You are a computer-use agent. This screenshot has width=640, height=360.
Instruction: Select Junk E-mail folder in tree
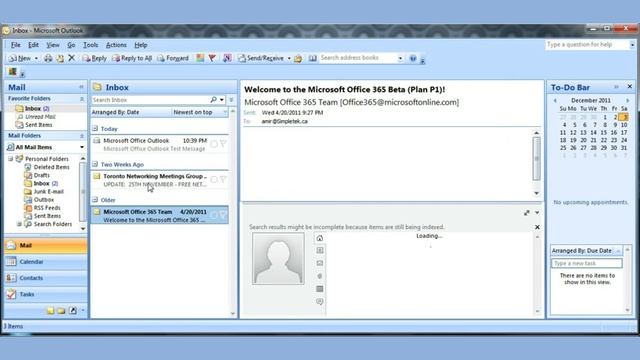click(x=48, y=191)
